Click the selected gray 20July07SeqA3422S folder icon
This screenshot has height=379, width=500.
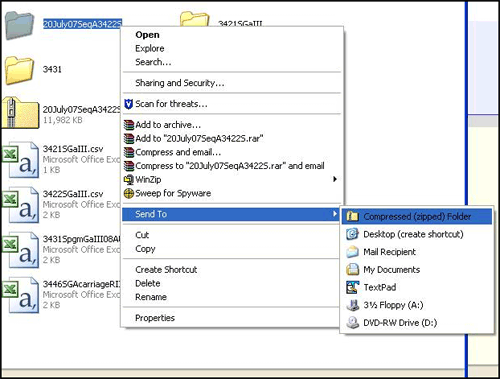point(20,26)
